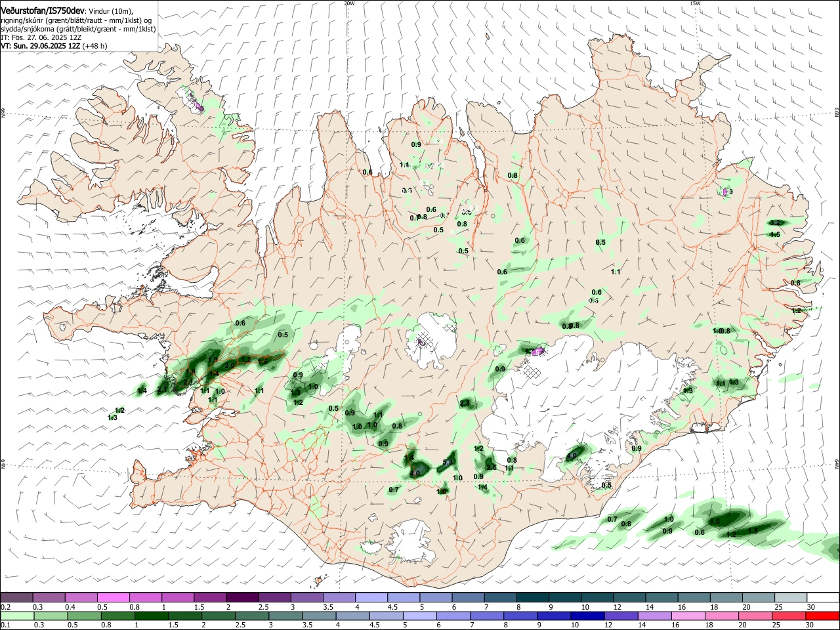
Task: Select the bright pink 0.5 swatch in purple scale
Action: (x=113, y=597)
